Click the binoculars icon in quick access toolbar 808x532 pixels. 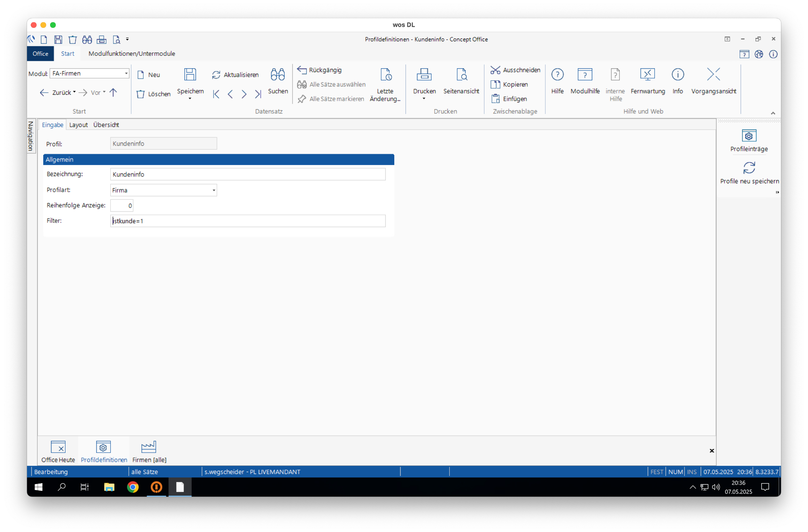87,40
